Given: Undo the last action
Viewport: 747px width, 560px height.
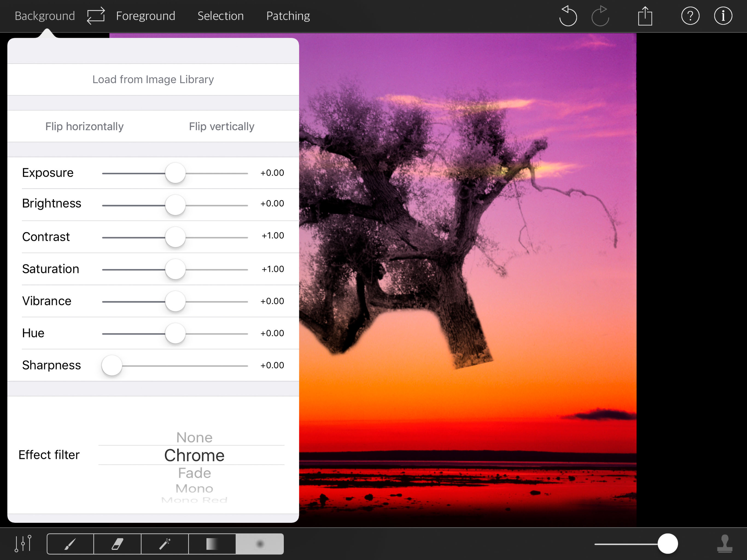Looking at the screenshot, I should click(x=568, y=16).
